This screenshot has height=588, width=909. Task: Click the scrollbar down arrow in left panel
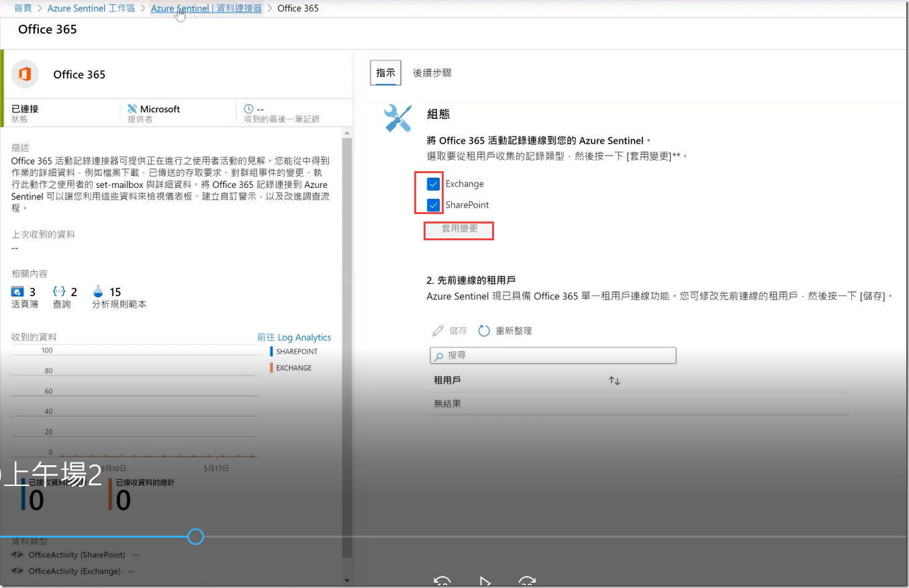coord(347,580)
